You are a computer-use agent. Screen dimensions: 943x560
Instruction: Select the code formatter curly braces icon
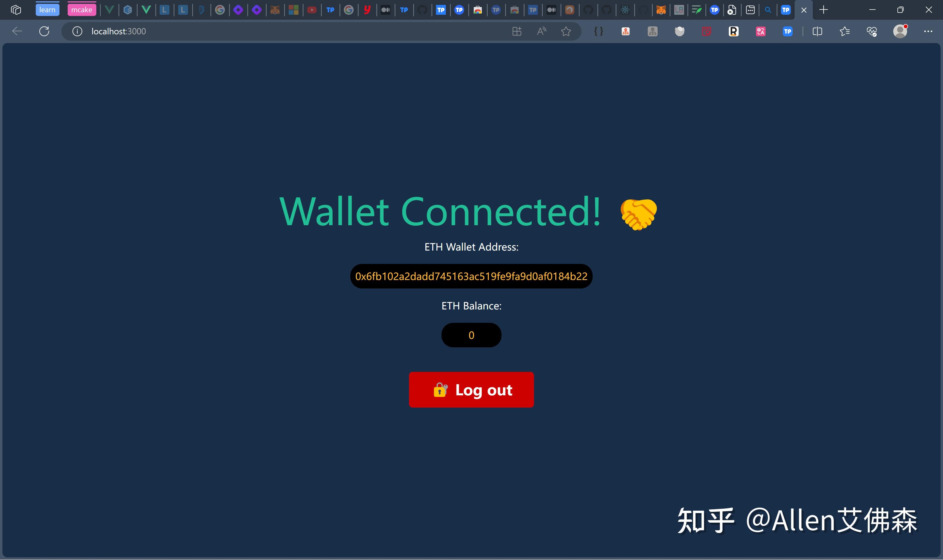(598, 31)
